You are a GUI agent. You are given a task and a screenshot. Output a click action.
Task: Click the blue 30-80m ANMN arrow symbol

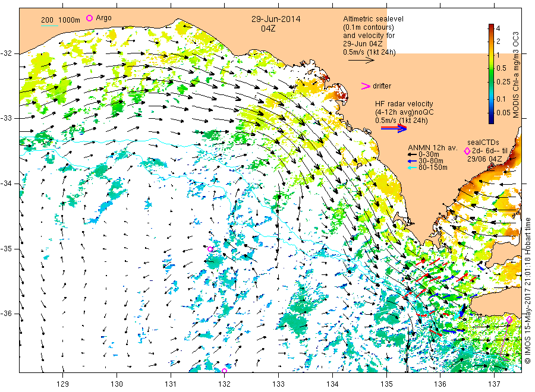[x=412, y=161]
